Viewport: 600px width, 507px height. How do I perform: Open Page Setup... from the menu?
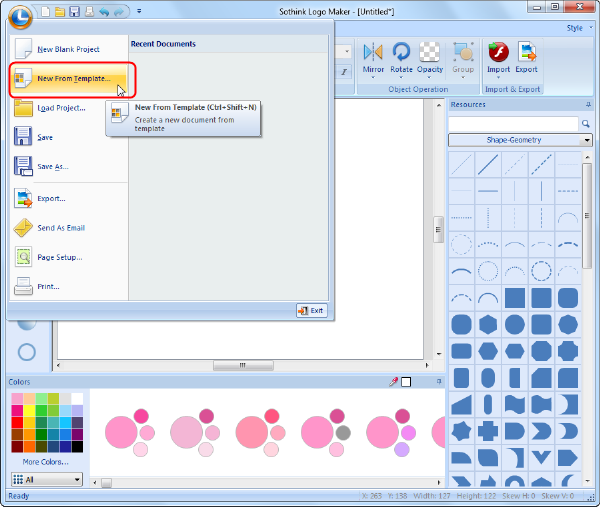coord(69,257)
